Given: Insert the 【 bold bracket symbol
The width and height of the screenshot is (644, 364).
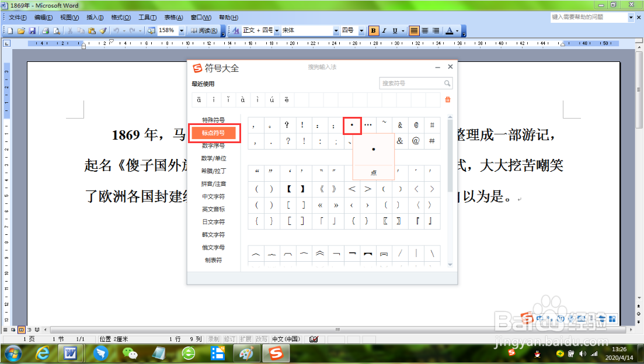Looking at the screenshot, I should (289, 189).
